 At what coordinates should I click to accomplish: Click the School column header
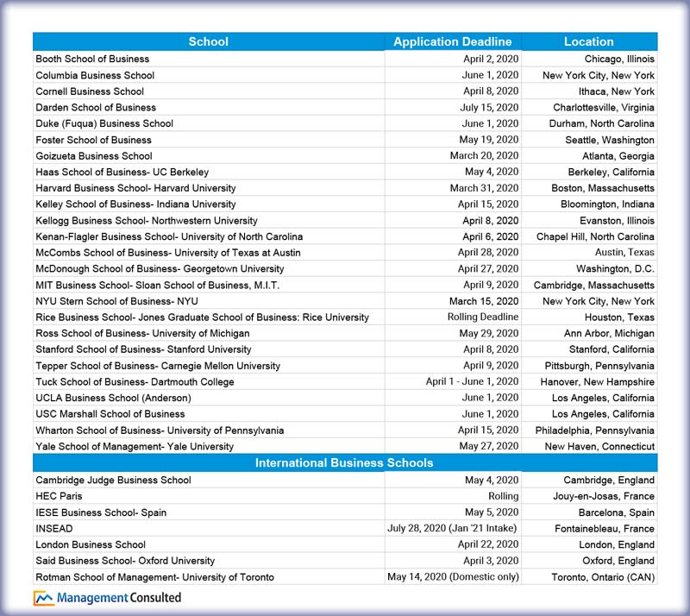click(x=208, y=41)
